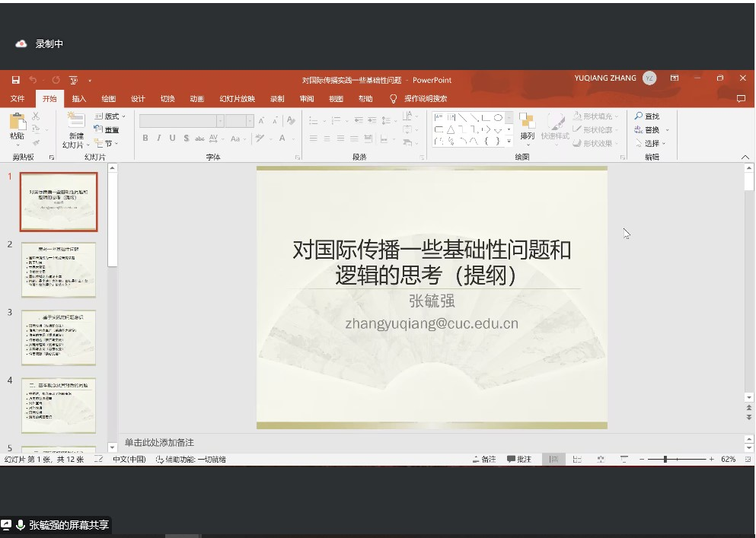Switch to Normal view in status bar
Screen dimensions: 756x538
click(553, 460)
